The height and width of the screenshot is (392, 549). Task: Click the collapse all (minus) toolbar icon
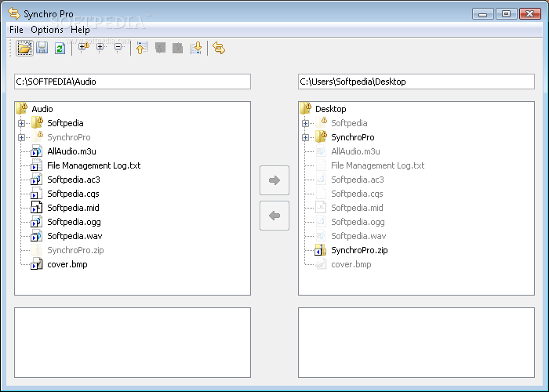point(118,47)
